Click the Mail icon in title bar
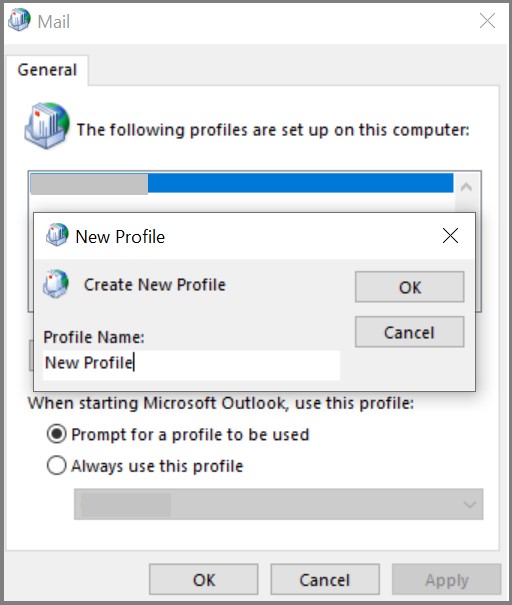The width and height of the screenshot is (512, 605). (x=19, y=20)
